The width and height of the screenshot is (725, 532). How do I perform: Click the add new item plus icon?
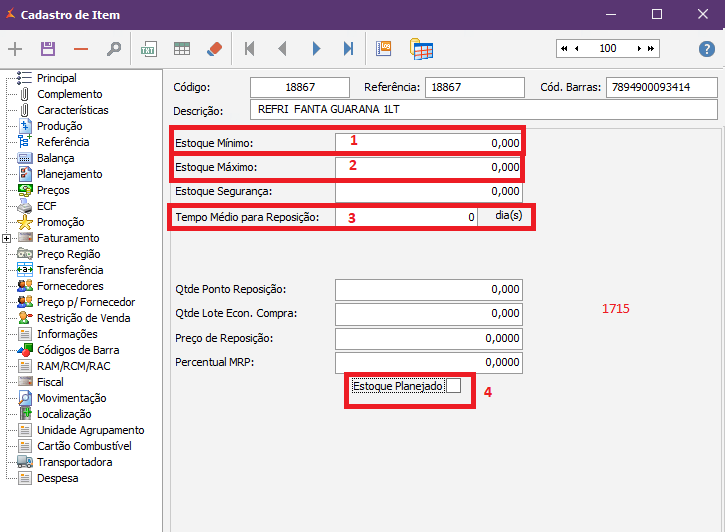coord(15,49)
